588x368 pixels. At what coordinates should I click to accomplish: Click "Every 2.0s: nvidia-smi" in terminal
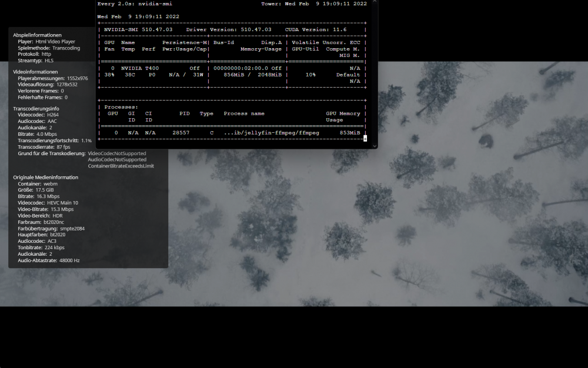135,4
